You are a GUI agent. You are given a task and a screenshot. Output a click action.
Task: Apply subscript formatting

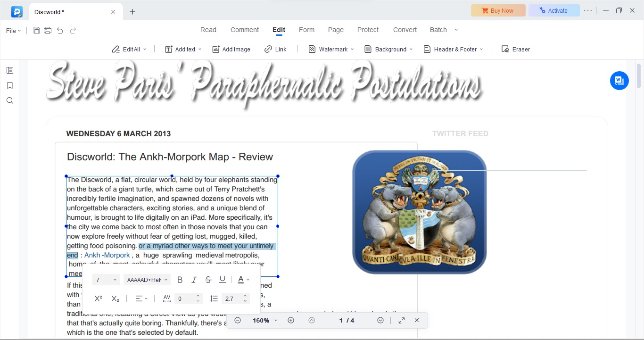coord(116,299)
